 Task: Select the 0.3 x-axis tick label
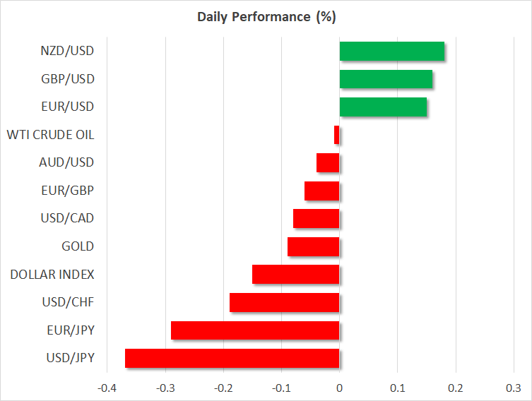tap(514, 388)
